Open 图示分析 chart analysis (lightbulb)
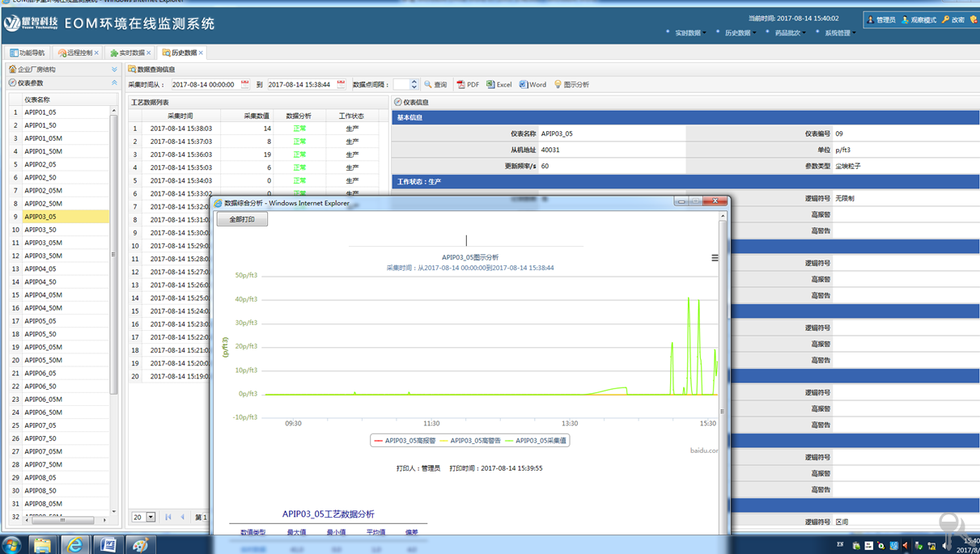The image size is (980, 554). click(x=558, y=84)
